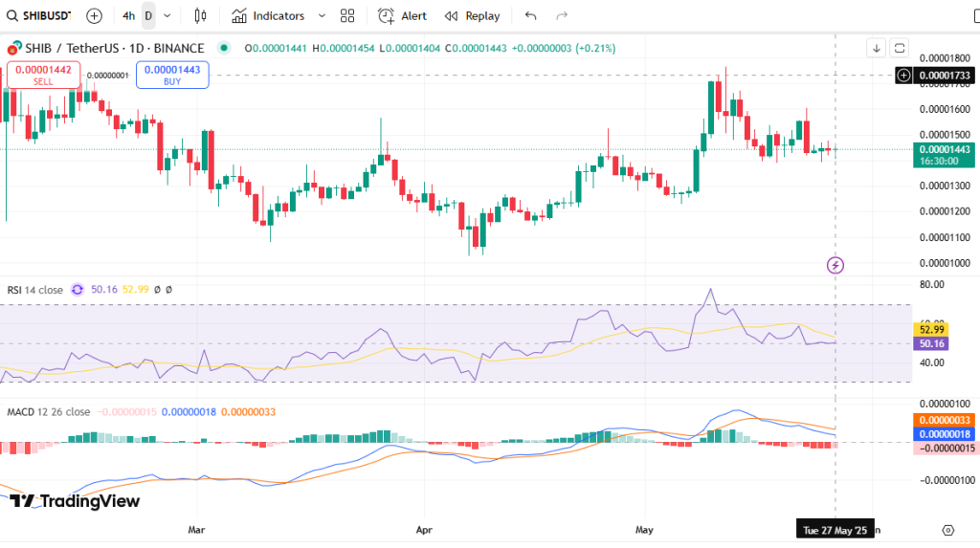This screenshot has height=548, width=980.
Task: Click the purple lightning event marker
Action: coord(835,265)
